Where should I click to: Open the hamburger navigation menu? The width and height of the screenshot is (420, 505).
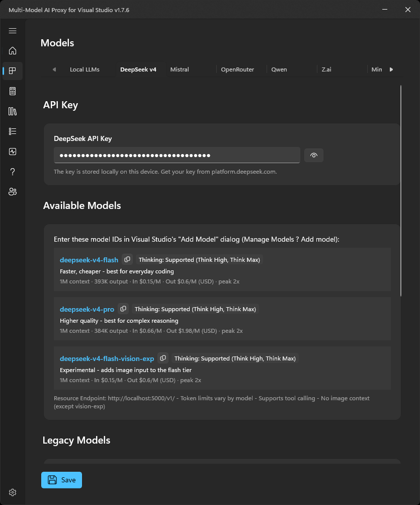click(13, 31)
